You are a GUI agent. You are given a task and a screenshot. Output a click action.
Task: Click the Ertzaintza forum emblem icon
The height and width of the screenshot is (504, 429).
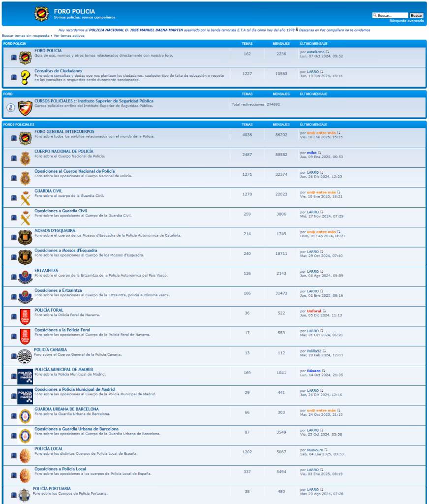25,277
